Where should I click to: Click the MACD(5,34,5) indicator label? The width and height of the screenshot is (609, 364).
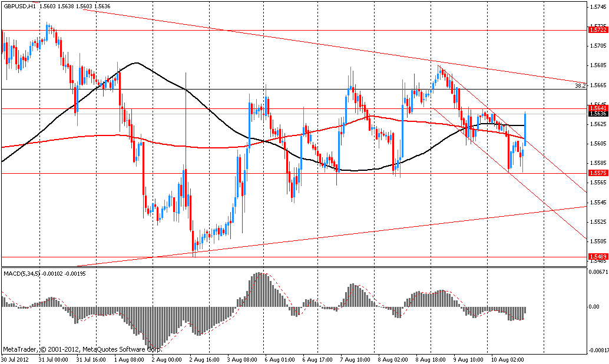tap(21, 273)
